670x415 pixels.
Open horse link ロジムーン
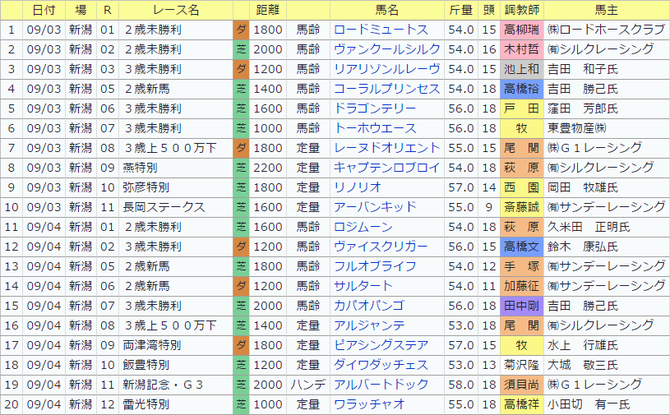click(x=363, y=227)
